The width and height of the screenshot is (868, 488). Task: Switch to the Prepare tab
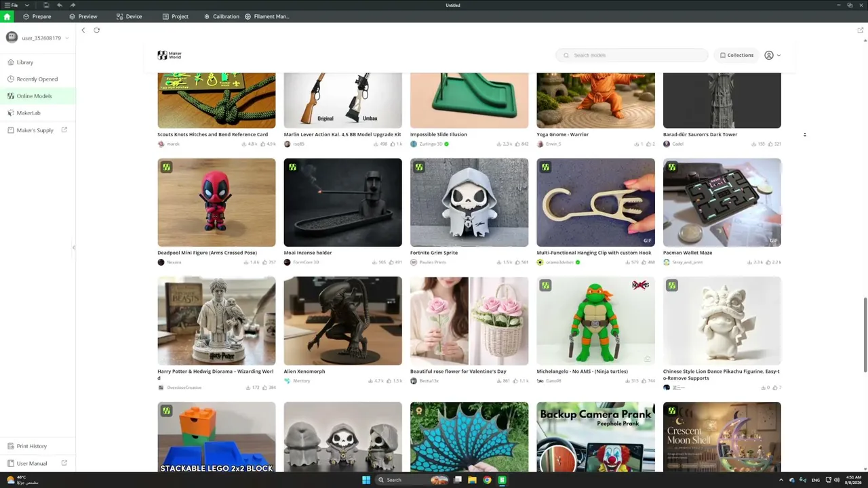coord(37,16)
